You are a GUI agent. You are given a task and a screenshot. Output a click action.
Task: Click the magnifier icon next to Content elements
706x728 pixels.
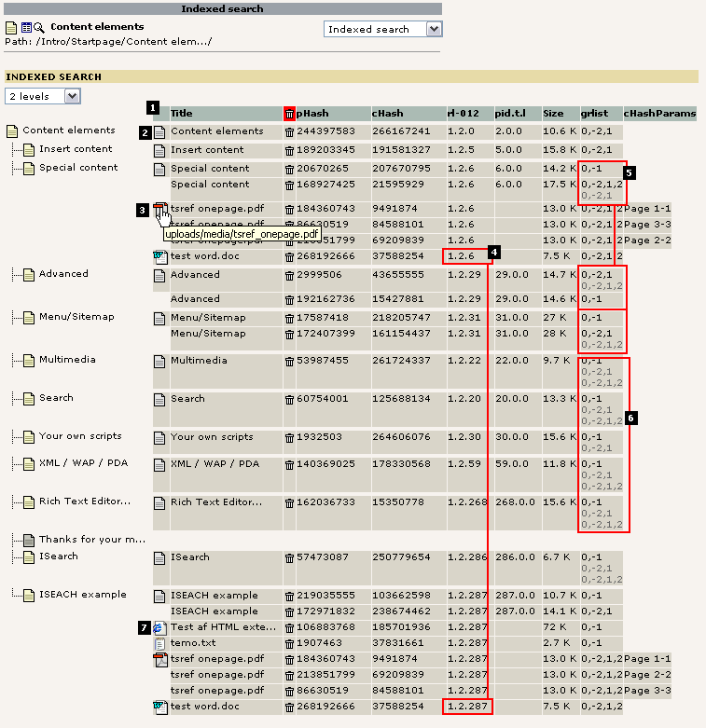pyautogui.click(x=39, y=28)
